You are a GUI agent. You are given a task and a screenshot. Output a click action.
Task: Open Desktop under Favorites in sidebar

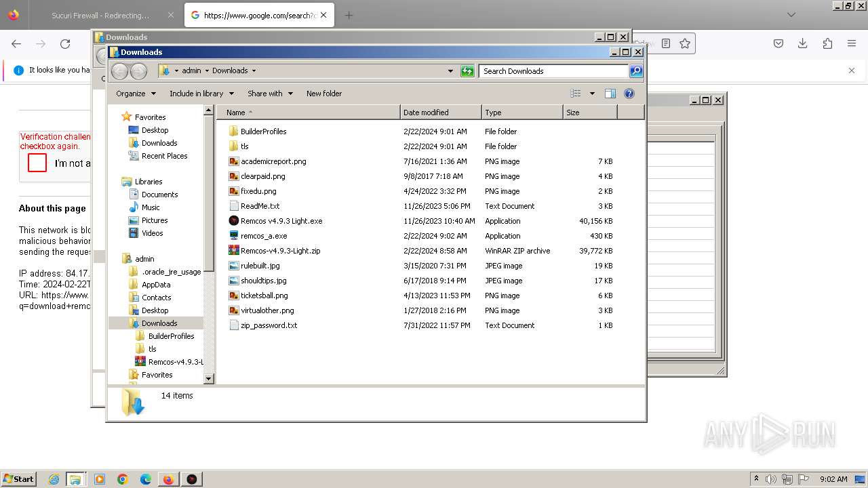(149, 130)
